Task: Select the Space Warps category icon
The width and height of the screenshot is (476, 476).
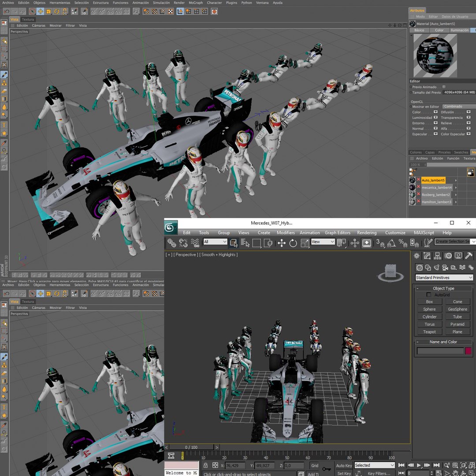Action: [x=462, y=268]
